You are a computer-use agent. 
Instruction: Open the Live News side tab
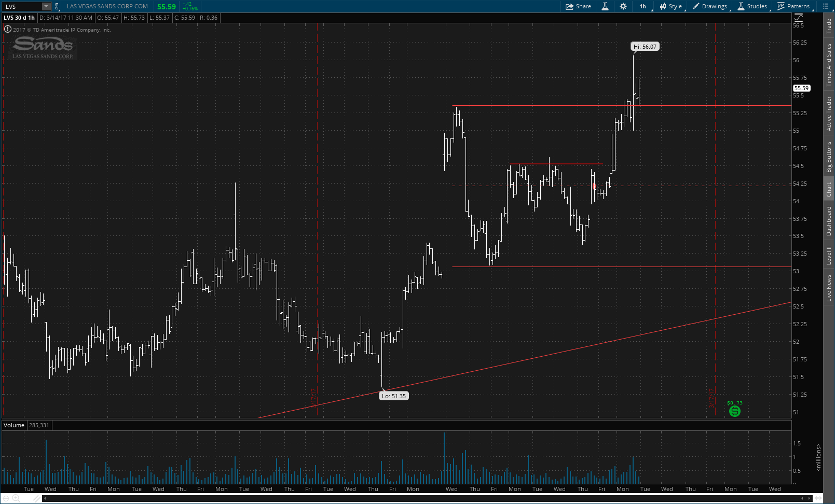coord(829,288)
